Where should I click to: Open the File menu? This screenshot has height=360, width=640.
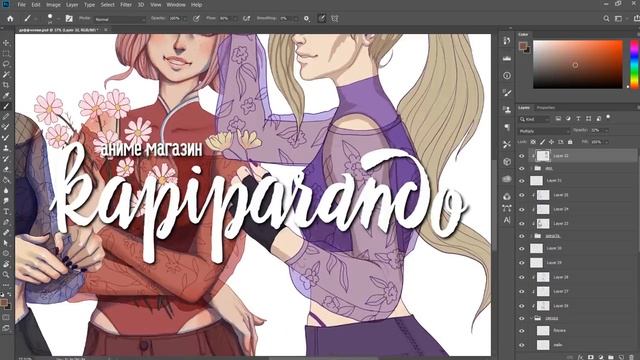coord(21,5)
